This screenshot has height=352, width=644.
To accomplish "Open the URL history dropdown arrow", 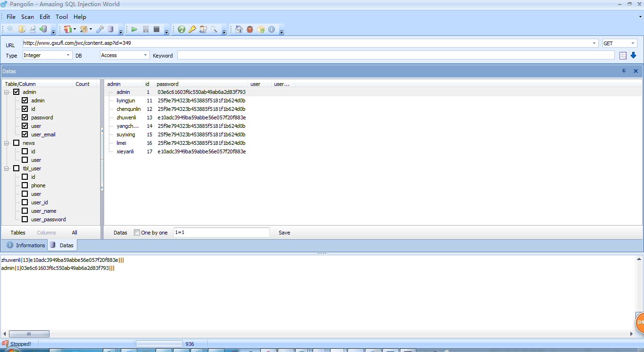I will [x=594, y=43].
